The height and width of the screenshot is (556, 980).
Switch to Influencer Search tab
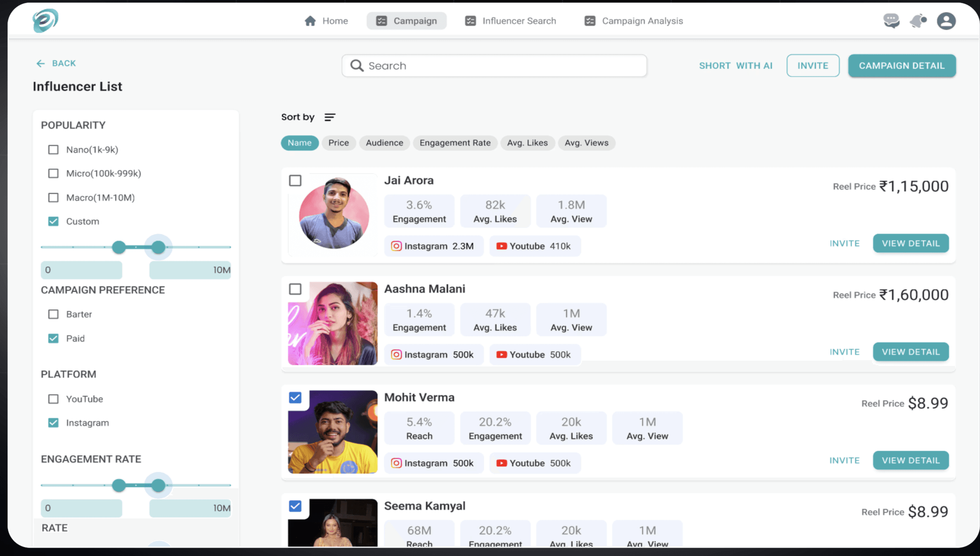pyautogui.click(x=510, y=21)
